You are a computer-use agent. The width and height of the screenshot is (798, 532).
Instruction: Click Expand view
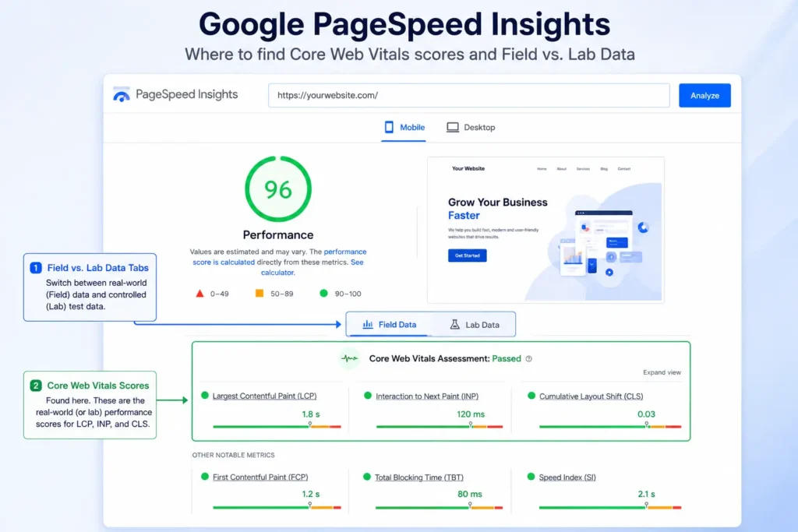coord(662,372)
